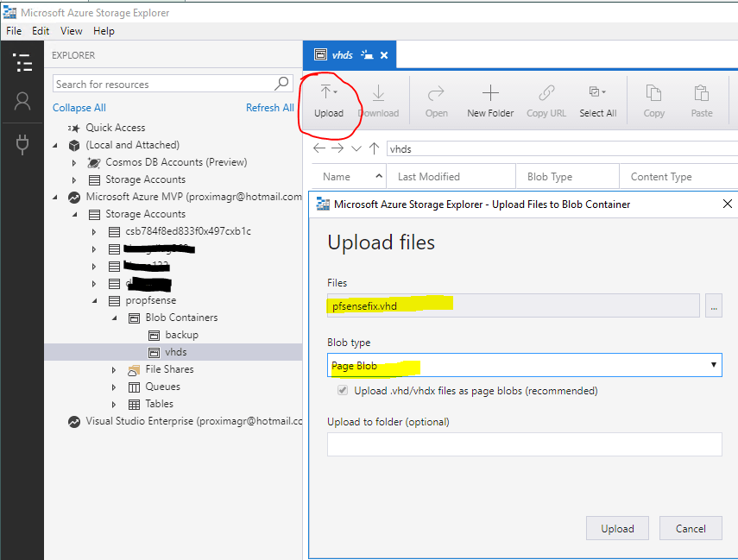The width and height of the screenshot is (738, 560).
Task: Open the Account Management person icon
Action: pos(22,101)
